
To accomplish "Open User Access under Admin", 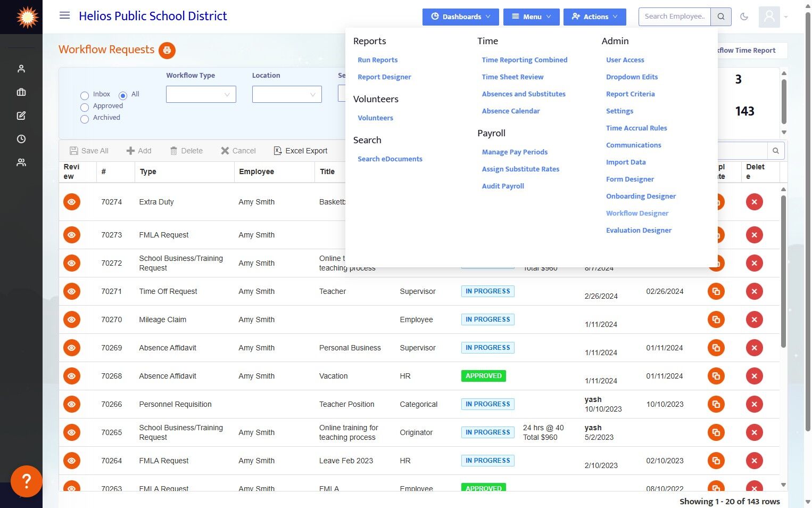I will point(625,60).
